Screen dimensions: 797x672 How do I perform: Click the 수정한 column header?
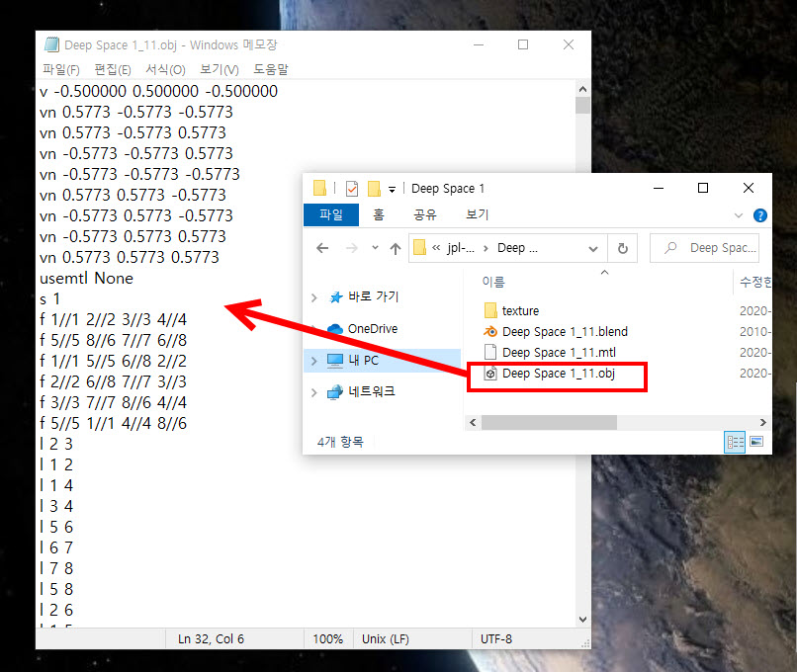[x=755, y=282]
